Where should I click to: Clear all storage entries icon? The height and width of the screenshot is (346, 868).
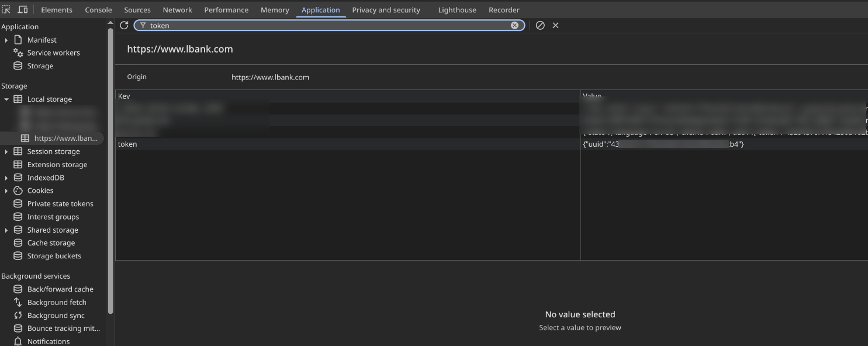[540, 25]
